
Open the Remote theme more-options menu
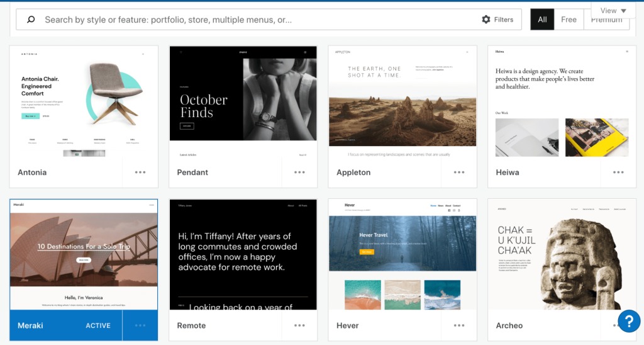(299, 325)
